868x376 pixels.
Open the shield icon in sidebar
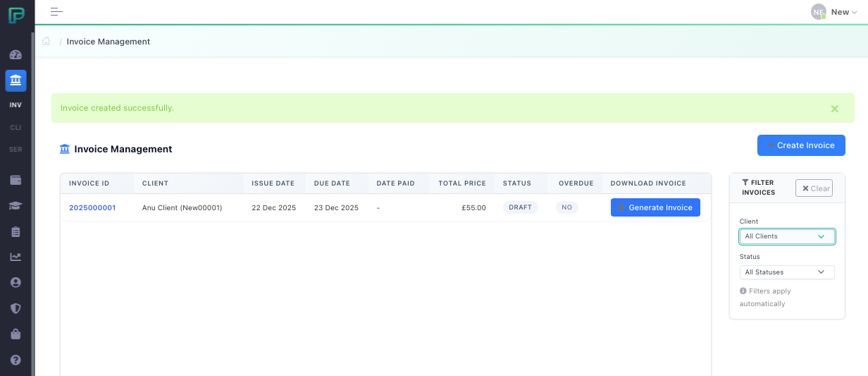(15, 308)
